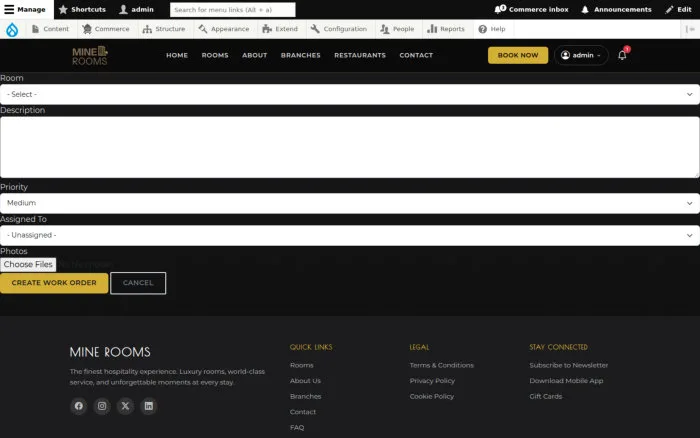This screenshot has width=700, height=438.
Task: Go to the About page
Action: (254, 55)
